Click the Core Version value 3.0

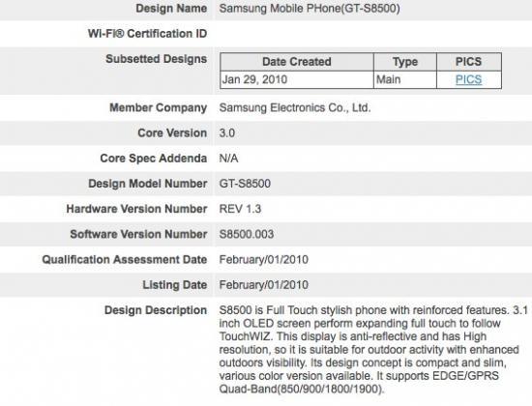[227, 133]
